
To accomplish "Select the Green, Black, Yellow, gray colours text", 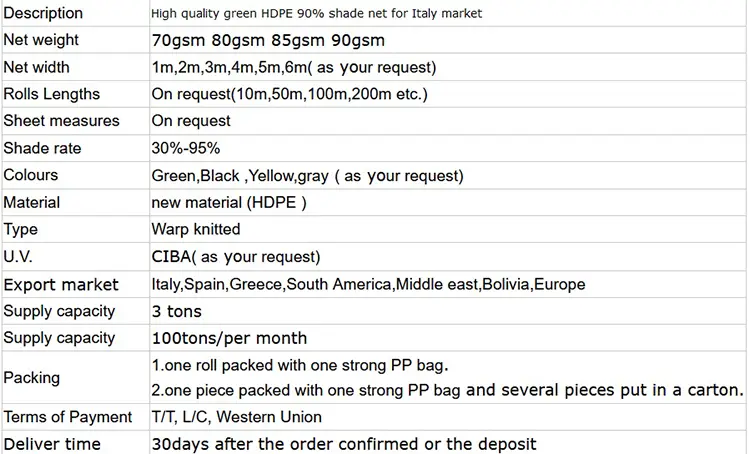I will pos(307,175).
